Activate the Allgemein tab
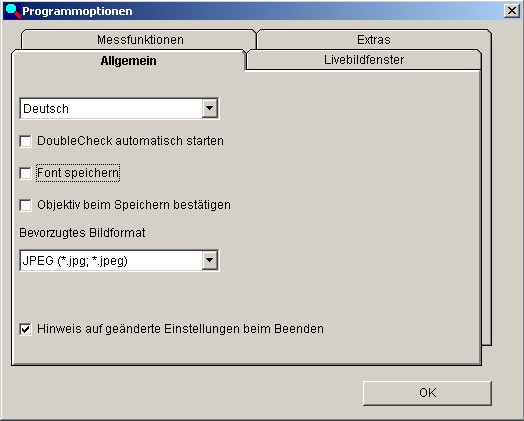Image resolution: width=524 pixels, height=421 pixels. [128, 61]
